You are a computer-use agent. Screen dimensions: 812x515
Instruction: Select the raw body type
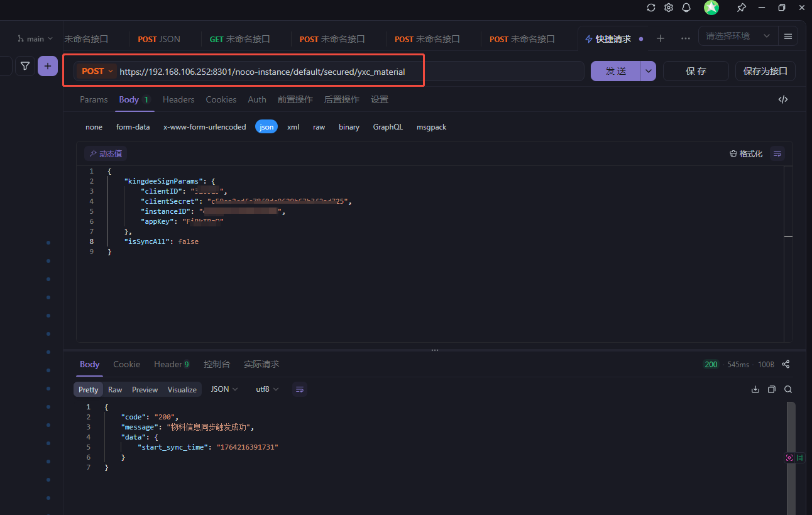coord(319,127)
